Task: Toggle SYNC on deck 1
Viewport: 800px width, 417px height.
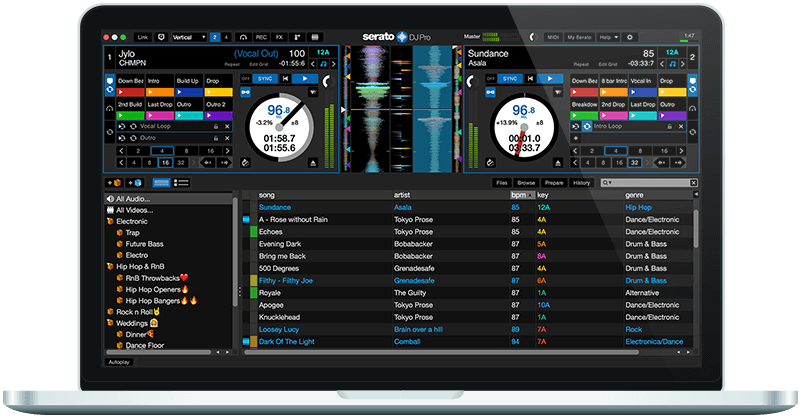Action: click(x=265, y=79)
